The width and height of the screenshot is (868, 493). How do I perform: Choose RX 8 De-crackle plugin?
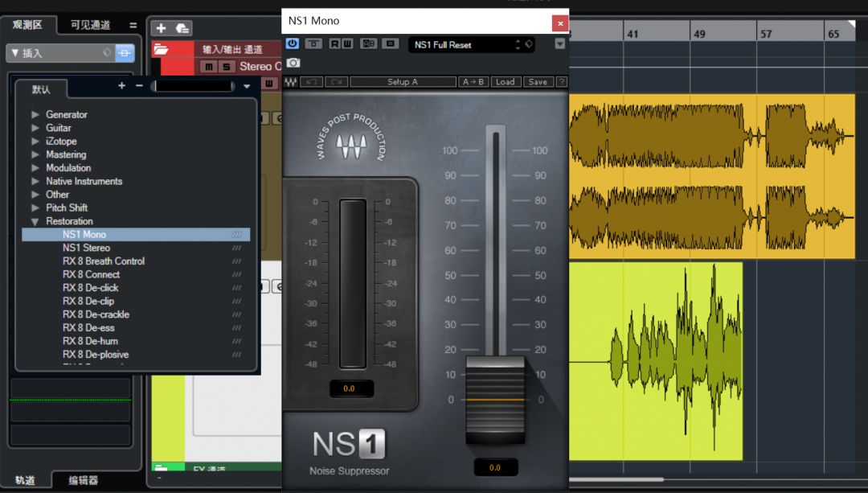tap(136, 314)
